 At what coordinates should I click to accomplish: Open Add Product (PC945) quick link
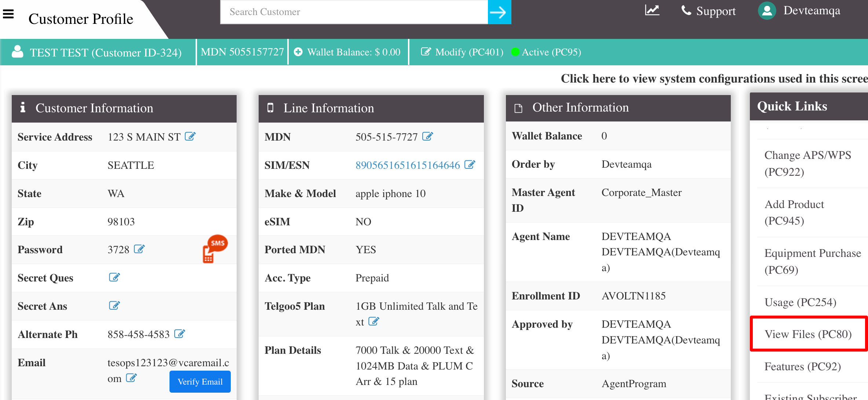(x=795, y=212)
